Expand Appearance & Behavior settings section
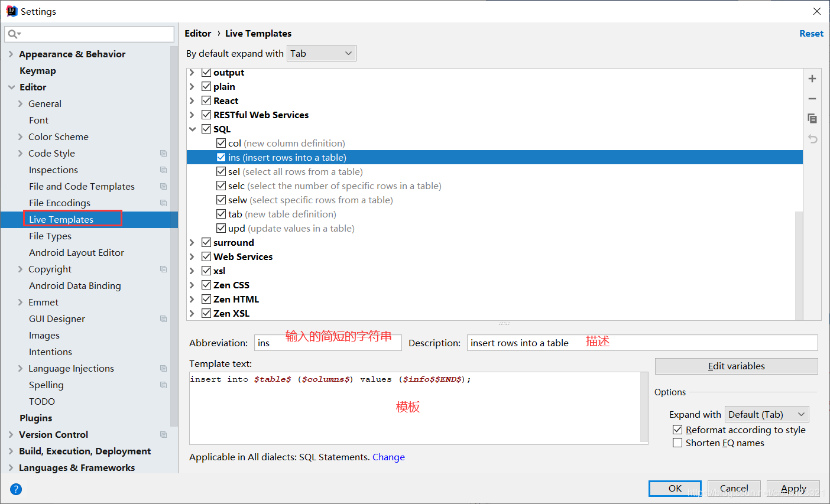 [x=11, y=54]
